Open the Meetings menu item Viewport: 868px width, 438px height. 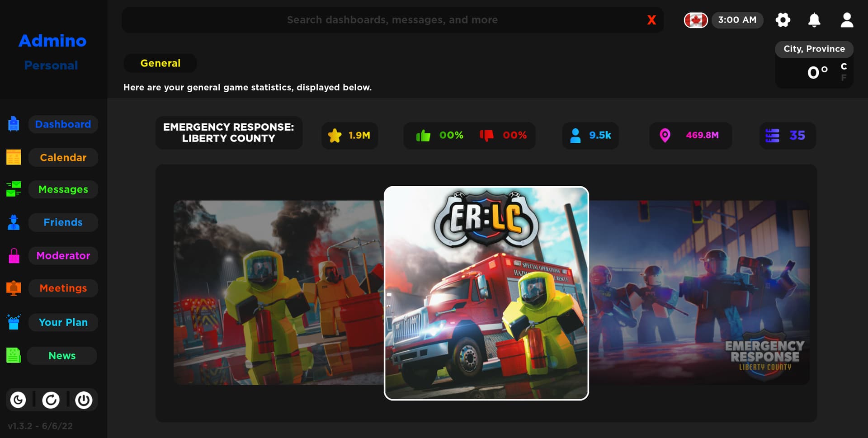pyautogui.click(x=63, y=288)
